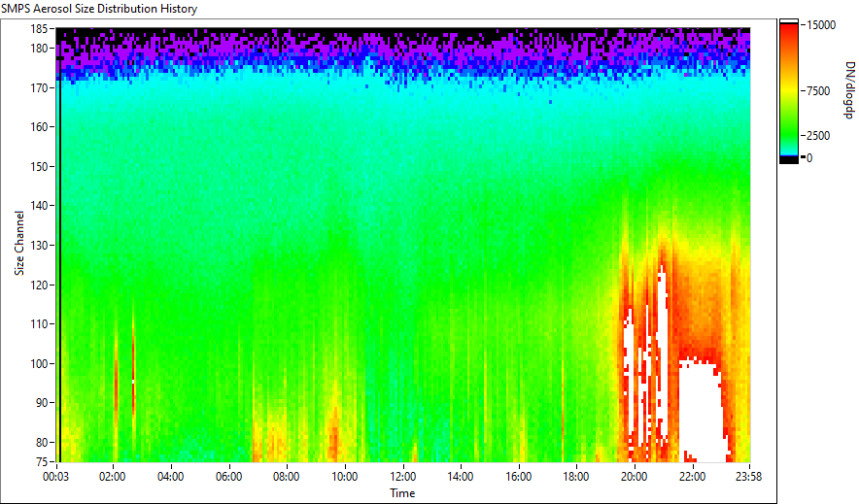Click the 0 color scale minimum label
Image resolution: width=859 pixels, height=504 pixels.
point(809,158)
